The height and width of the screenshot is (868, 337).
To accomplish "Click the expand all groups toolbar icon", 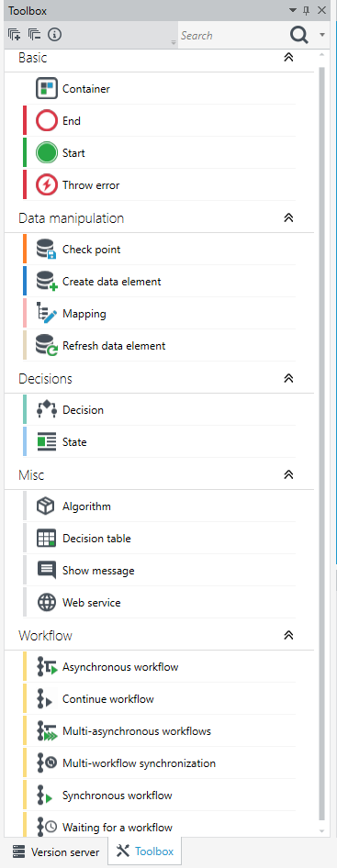I will pyautogui.click(x=15, y=35).
